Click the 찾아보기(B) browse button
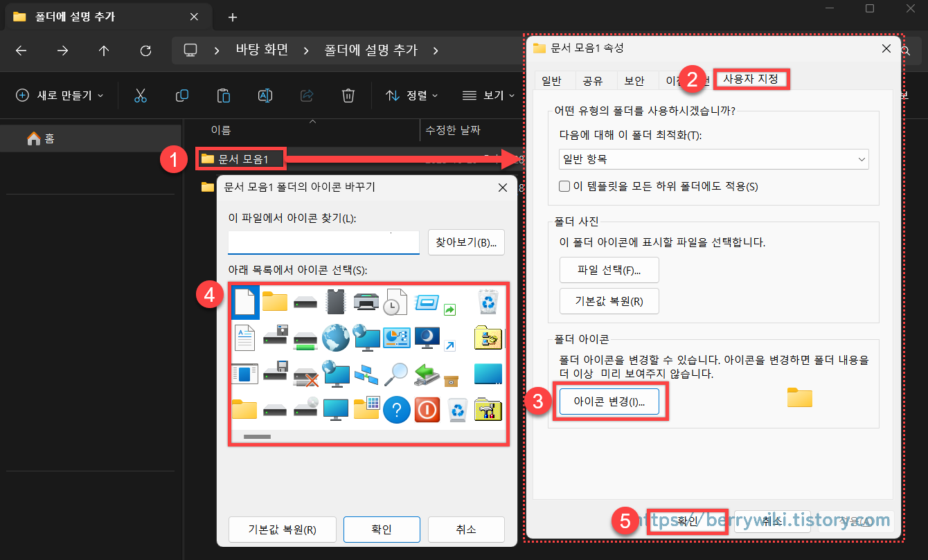928x560 pixels. (466, 242)
